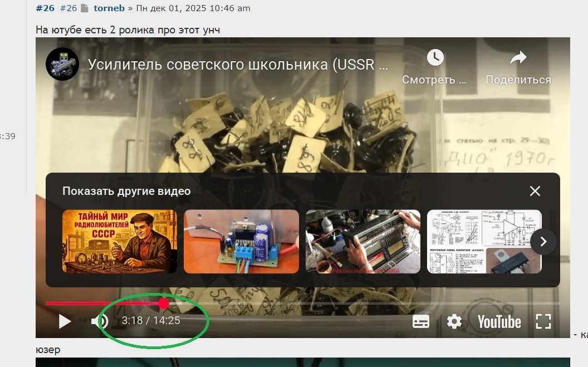588x367 pixels.
Task: Click the red scrubber on the progress bar
Action: pyautogui.click(x=163, y=304)
